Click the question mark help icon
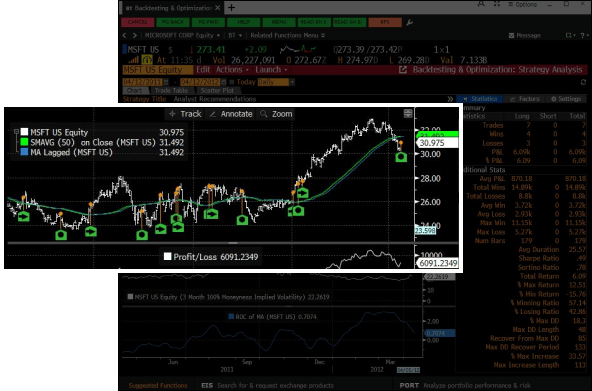This screenshot has width=592, height=391. 583,35
